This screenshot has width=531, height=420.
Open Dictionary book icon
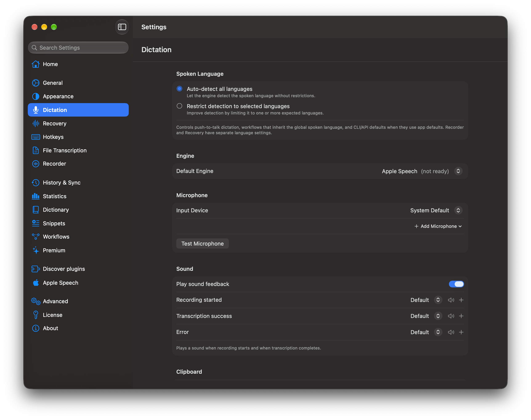click(x=36, y=210)
